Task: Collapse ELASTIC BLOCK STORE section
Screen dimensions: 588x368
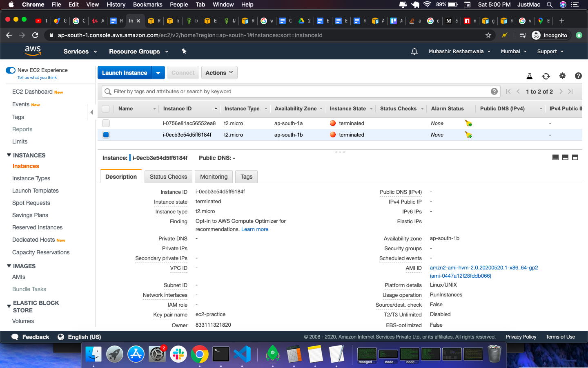Action: click(x=9, y=306)
